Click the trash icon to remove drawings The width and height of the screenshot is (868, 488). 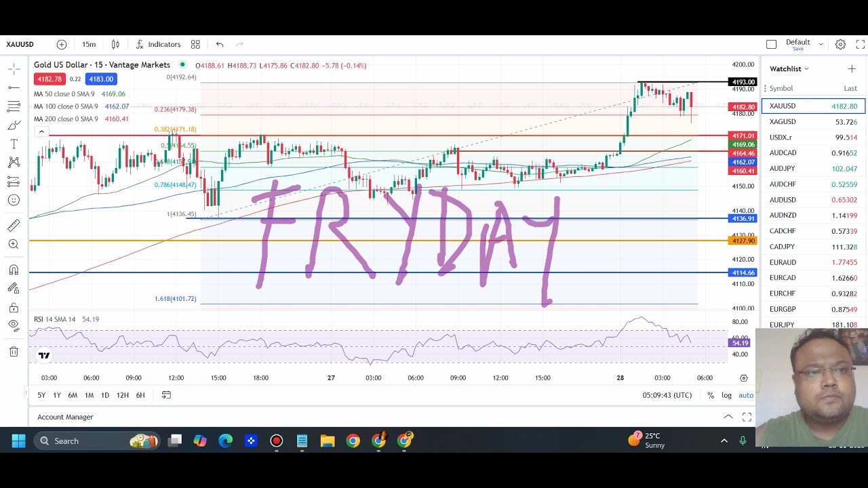point(14,351)
